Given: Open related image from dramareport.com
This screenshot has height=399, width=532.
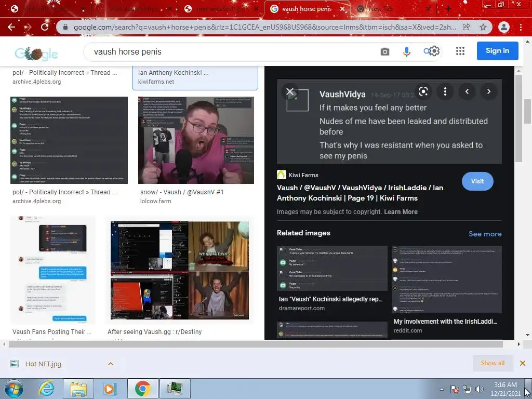Looking at the screenshot, I should click(x=332, y=269).
